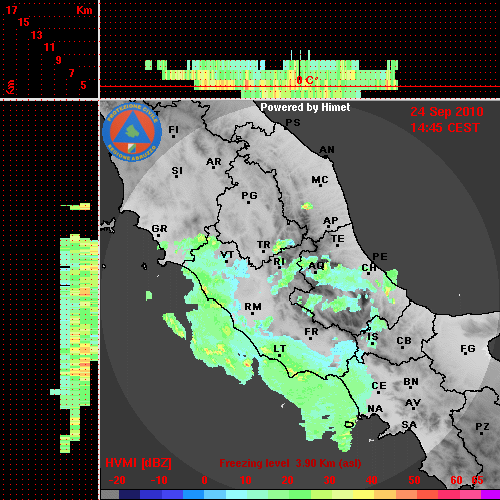Screen dimensions: 500x500
Task: Click the magenta swatch at the color bar end
Action: (x=490, y=495)
